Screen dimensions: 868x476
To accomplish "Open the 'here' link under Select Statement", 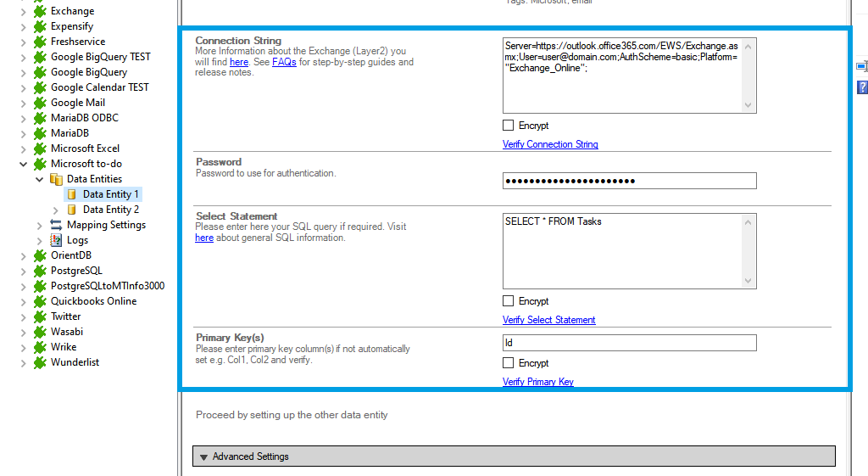I will [204, 238].
